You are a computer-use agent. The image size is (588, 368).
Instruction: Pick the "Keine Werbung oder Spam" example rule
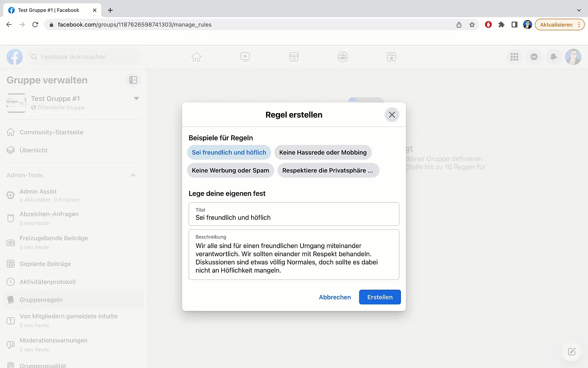pyautogui.click(x=230, y=170)
